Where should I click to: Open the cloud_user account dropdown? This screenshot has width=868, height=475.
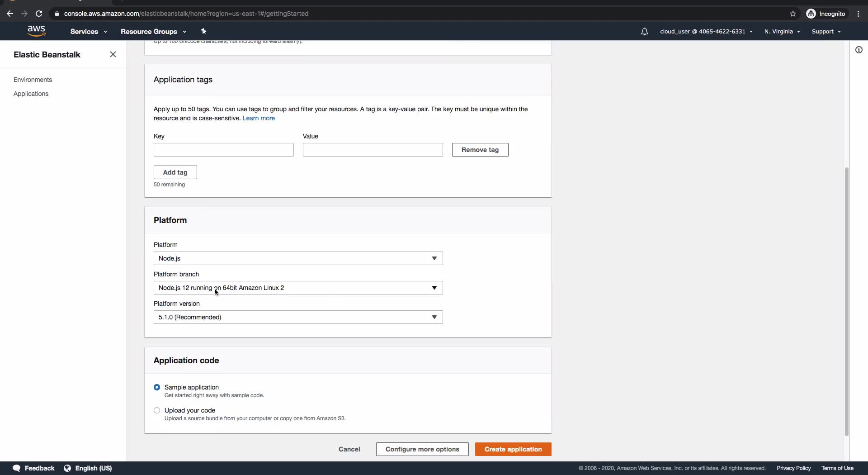point(706,31)
